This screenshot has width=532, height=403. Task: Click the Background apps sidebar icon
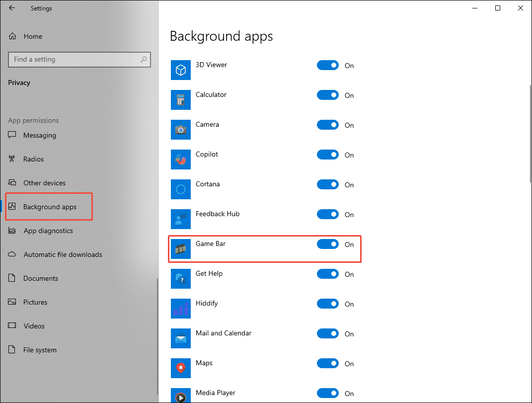point(12,206)
